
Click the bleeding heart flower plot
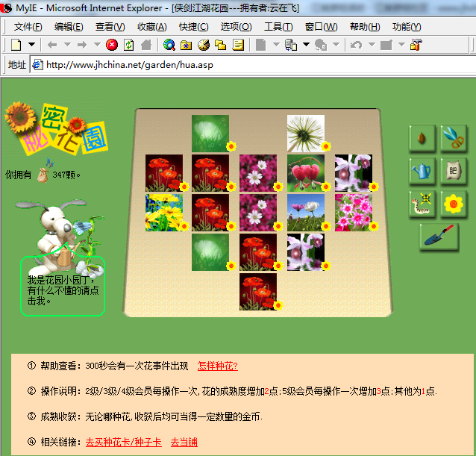tap(306, 173)
